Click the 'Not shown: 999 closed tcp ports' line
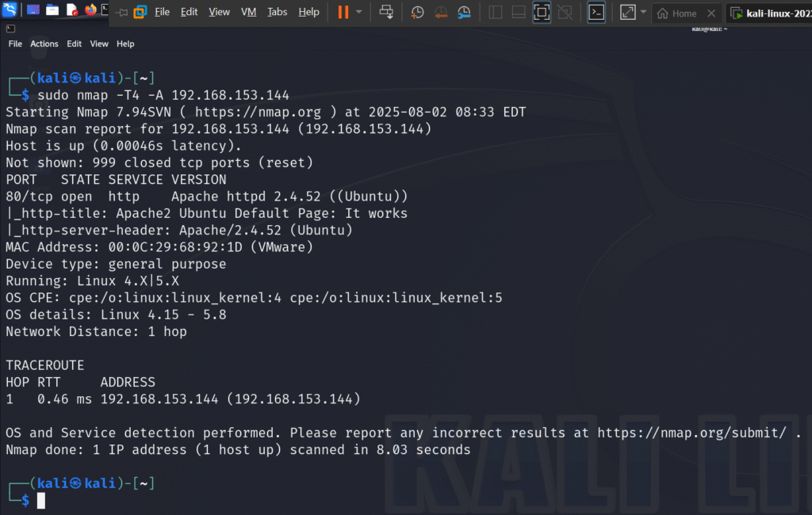The width and height of the screenshot is (812, 515). [159, 163]
